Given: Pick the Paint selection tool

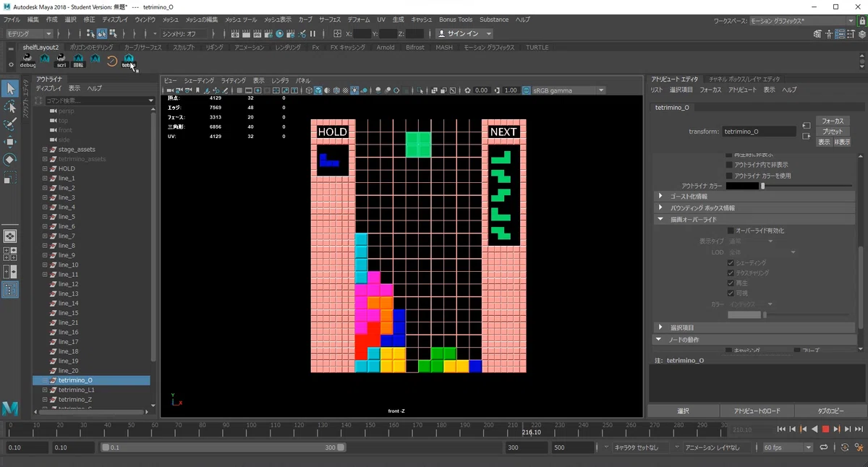Looking at the screenshot, I should (x=10, y=124).
